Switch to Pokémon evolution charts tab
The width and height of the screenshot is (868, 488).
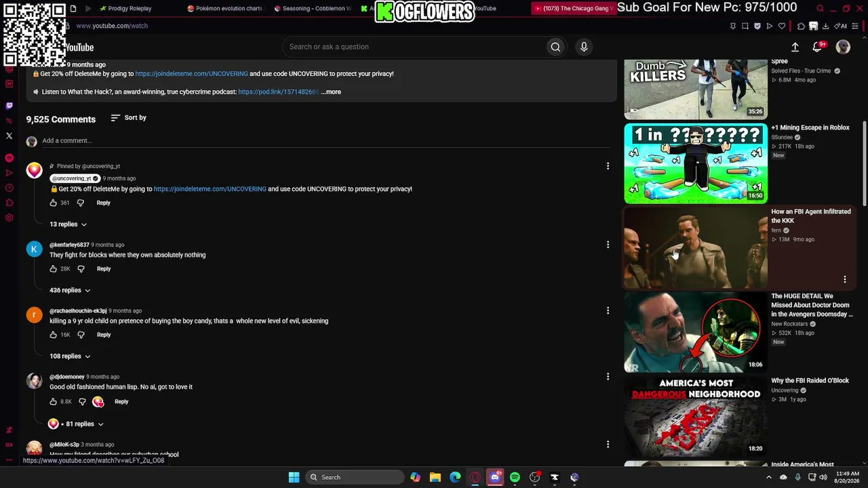pos(225,9)
